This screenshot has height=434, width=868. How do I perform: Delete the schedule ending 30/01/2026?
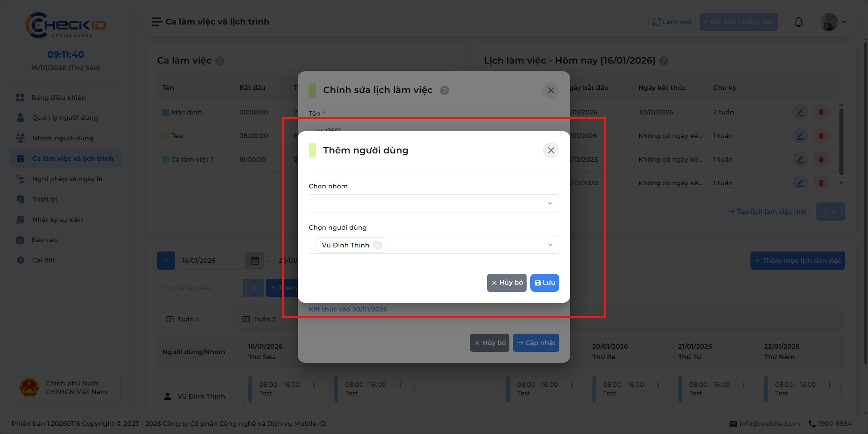pos(821,112)
